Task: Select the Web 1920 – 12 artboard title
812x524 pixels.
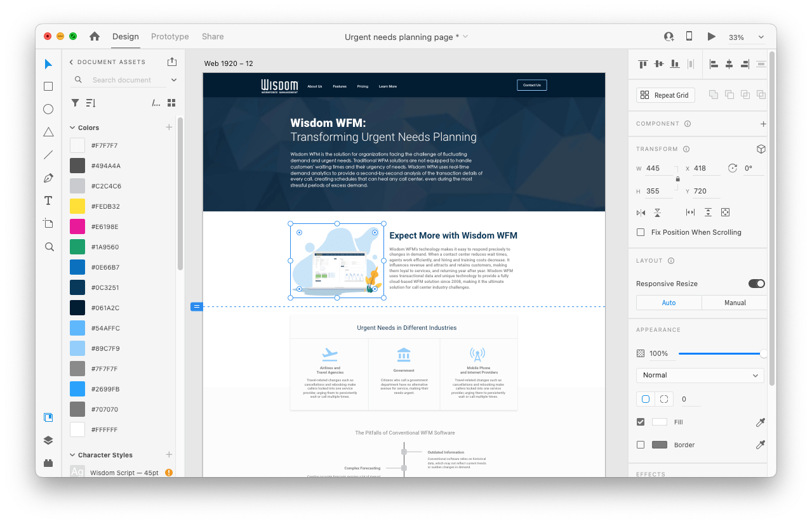Action: coord(229,63)
